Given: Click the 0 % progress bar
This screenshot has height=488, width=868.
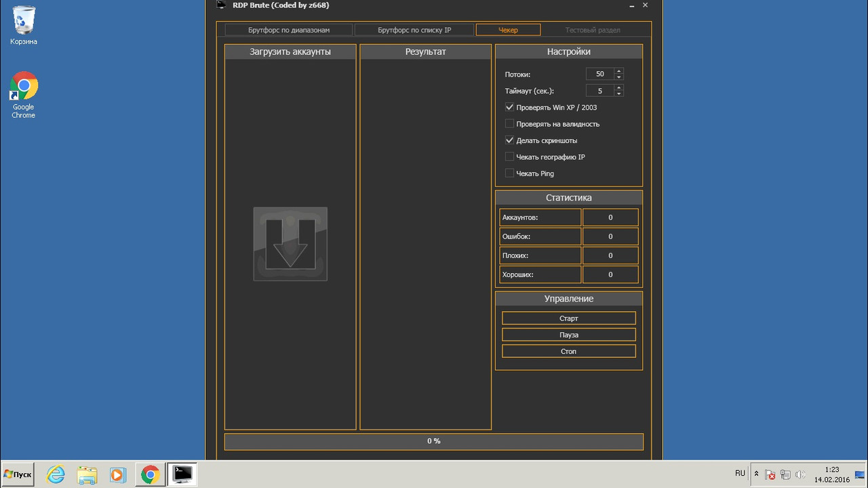Looking at the screenshot, I should coord(433,441).
